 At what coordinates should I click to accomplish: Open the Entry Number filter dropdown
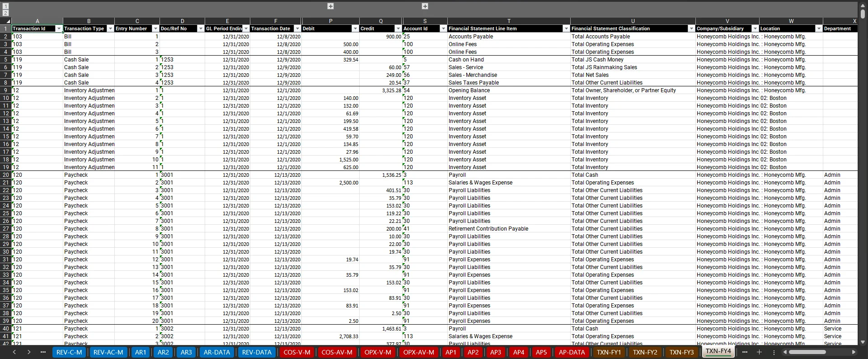coord(155,28)
